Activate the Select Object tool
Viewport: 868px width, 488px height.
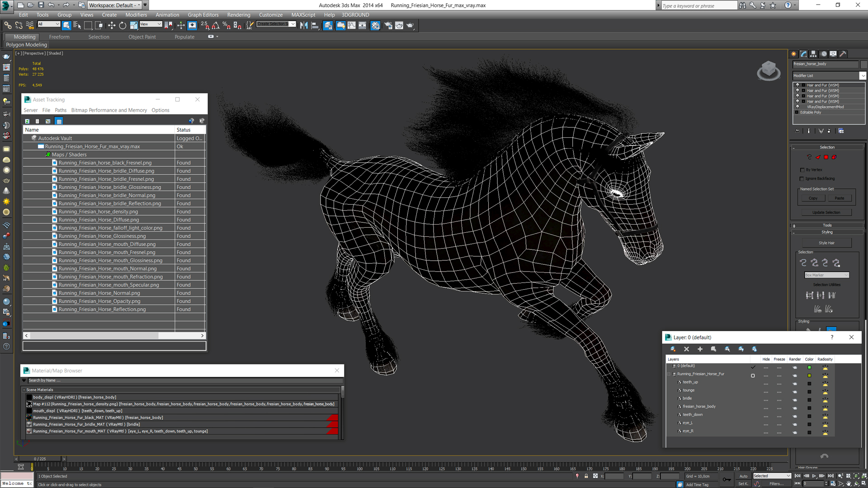click(66, 25)
